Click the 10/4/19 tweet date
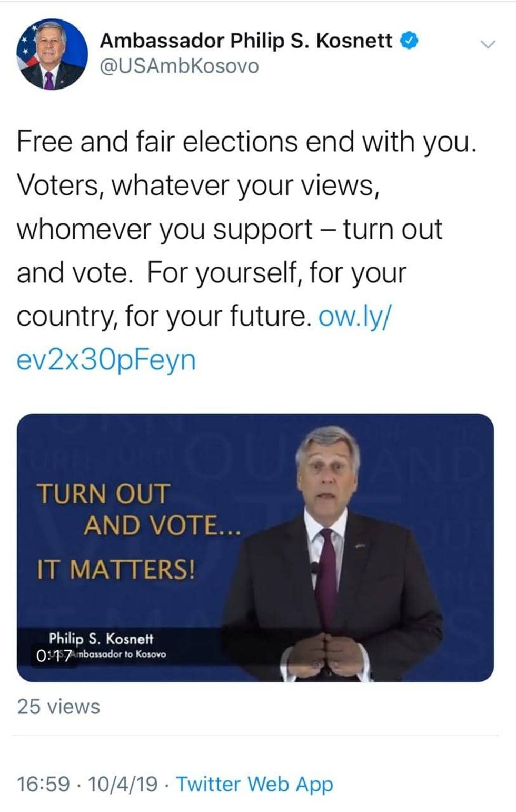 [123, 784]
